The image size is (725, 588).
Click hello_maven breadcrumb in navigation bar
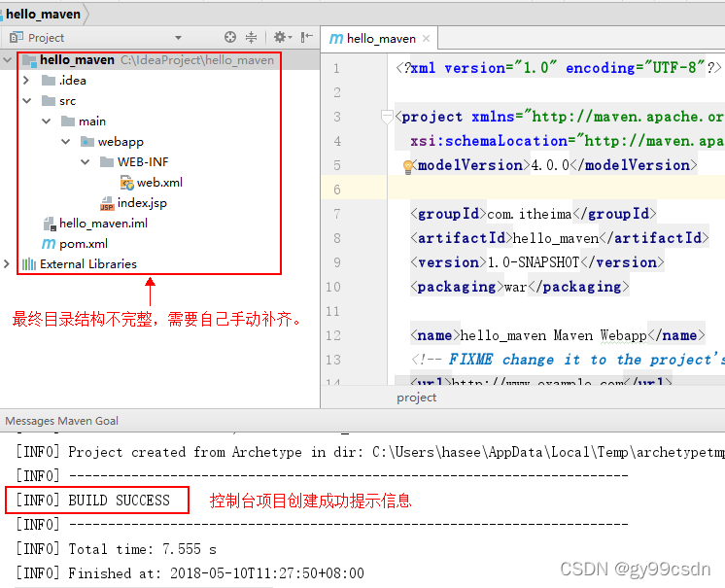click(x=43, y=15)
